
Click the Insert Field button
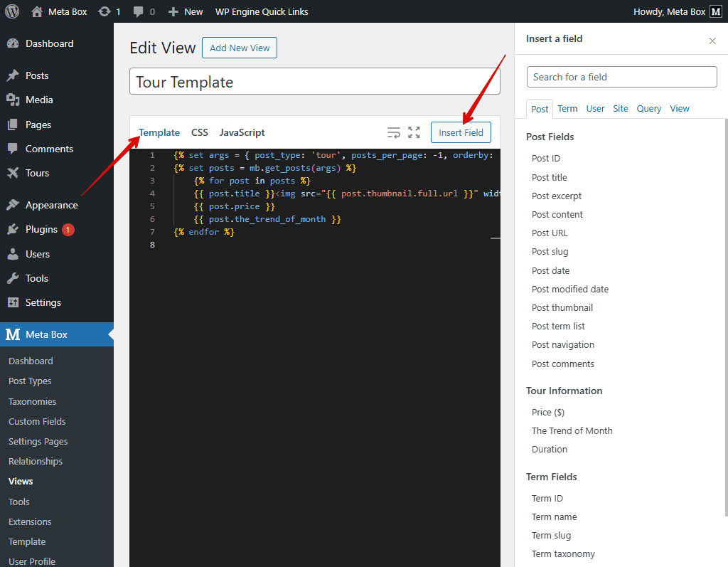coord(461,132)
